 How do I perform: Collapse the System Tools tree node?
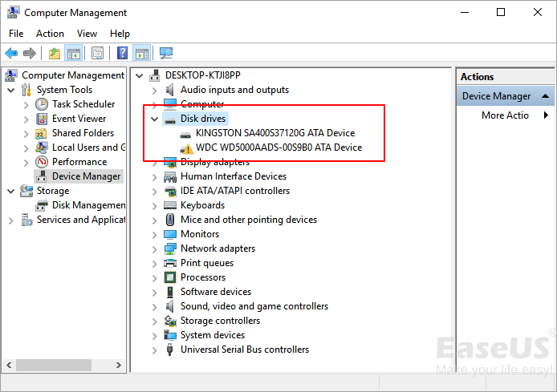tap(10, 90)
